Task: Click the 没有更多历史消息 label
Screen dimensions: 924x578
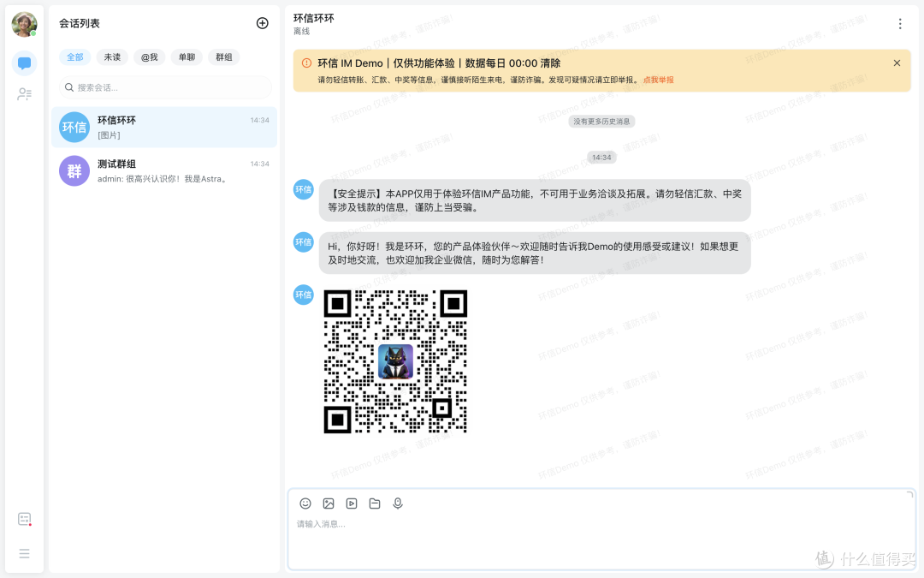Action: [601, 122]
